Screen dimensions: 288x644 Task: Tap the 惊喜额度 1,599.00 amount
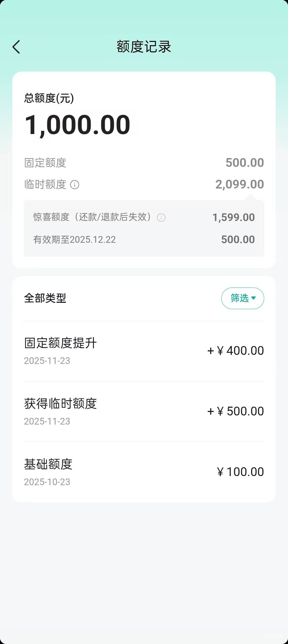233,217
